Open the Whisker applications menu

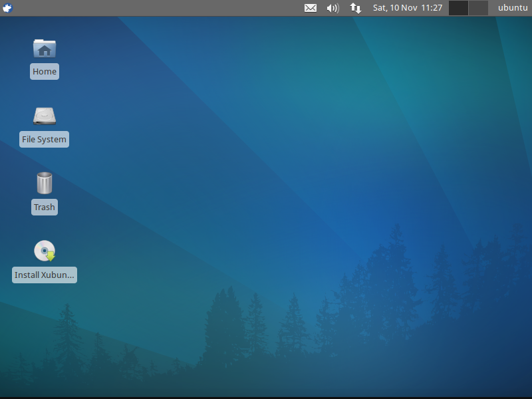[8, 8]
